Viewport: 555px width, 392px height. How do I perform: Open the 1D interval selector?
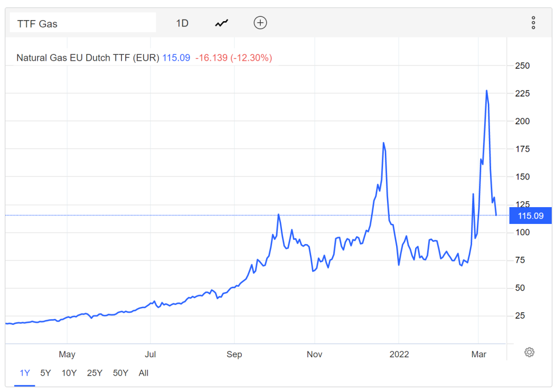(182, 23)
